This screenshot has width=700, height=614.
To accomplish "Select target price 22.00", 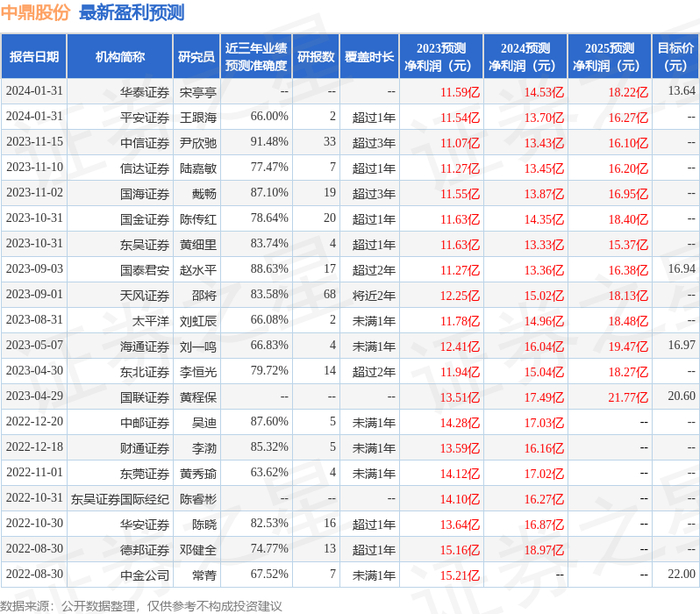I will 682,575.
